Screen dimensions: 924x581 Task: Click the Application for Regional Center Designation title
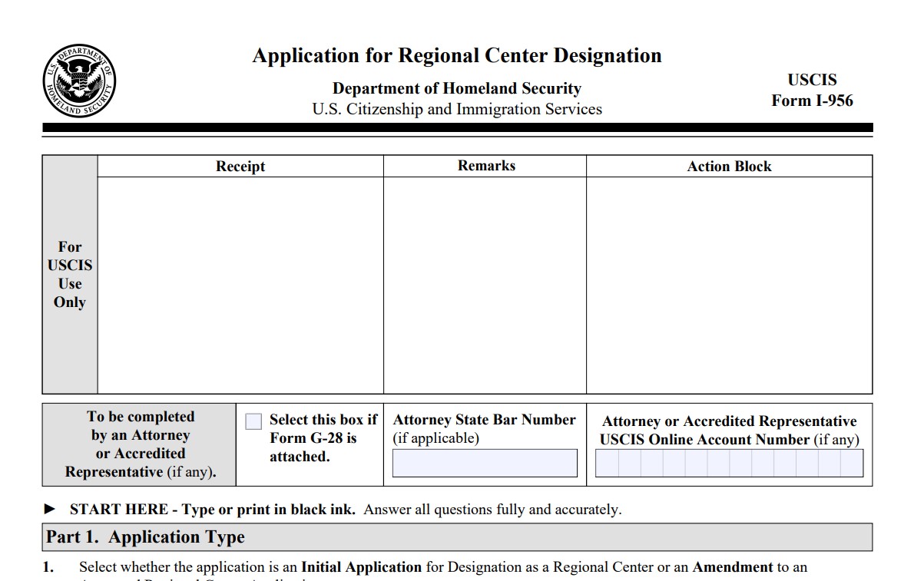pyautogui.click(x=457, y=56)
